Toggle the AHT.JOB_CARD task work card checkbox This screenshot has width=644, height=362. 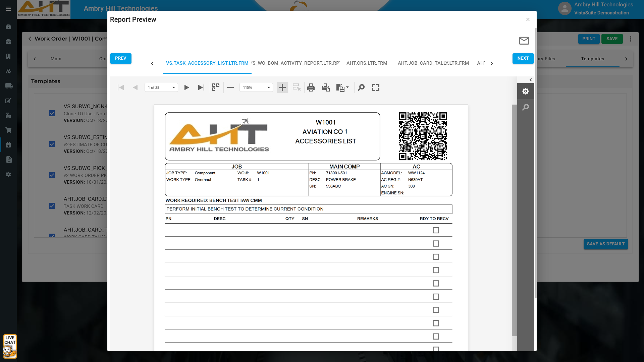click(x=52, y=206)
